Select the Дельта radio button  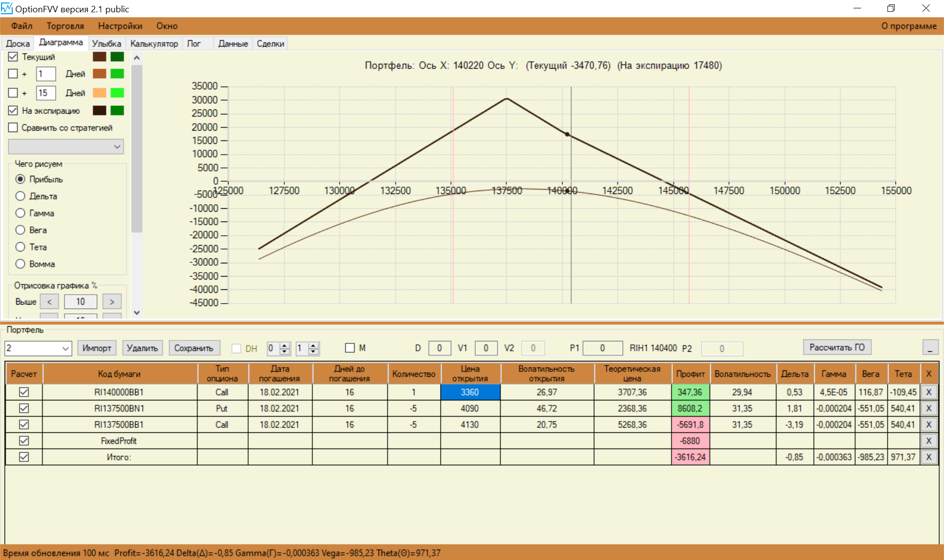(x=20, y=196)
